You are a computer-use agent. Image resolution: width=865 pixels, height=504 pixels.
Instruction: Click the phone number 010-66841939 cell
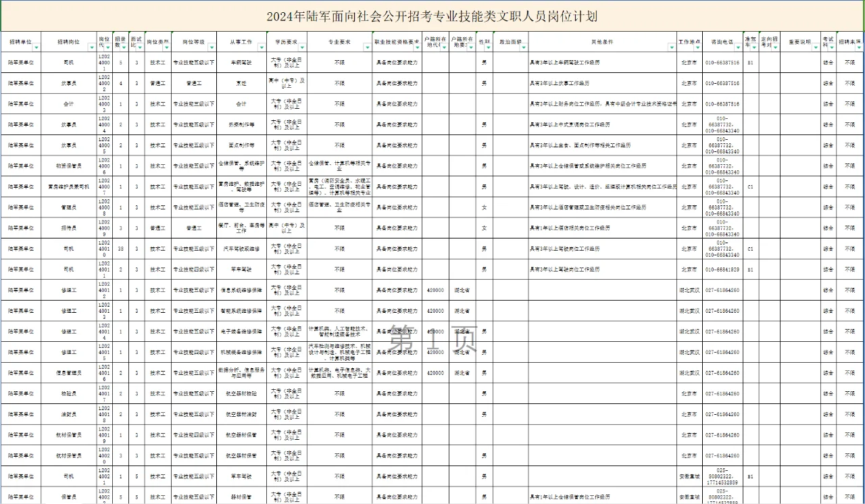(722, 270)
